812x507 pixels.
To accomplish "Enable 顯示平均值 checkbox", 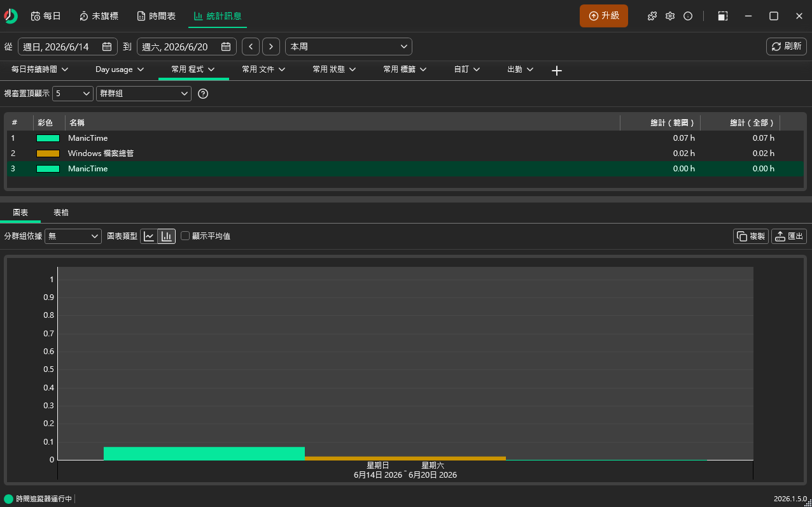I will point(185,236).
